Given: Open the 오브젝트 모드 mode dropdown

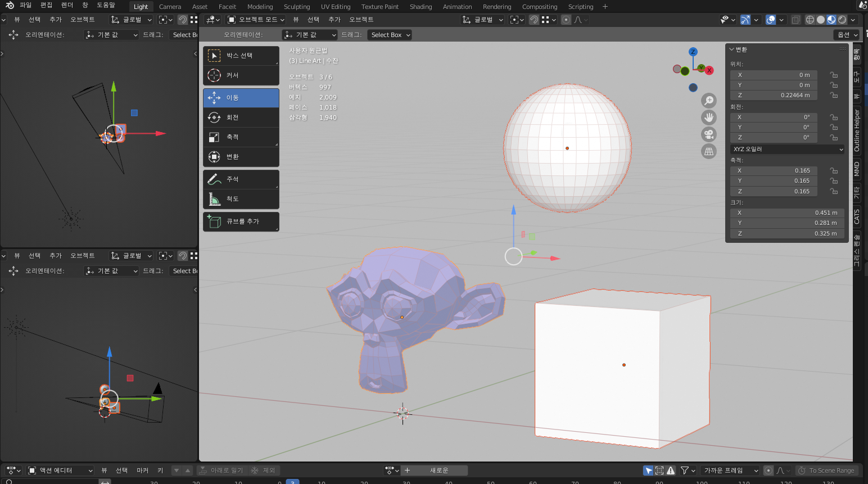Looking at the screenshot, I should click(256, 20).
